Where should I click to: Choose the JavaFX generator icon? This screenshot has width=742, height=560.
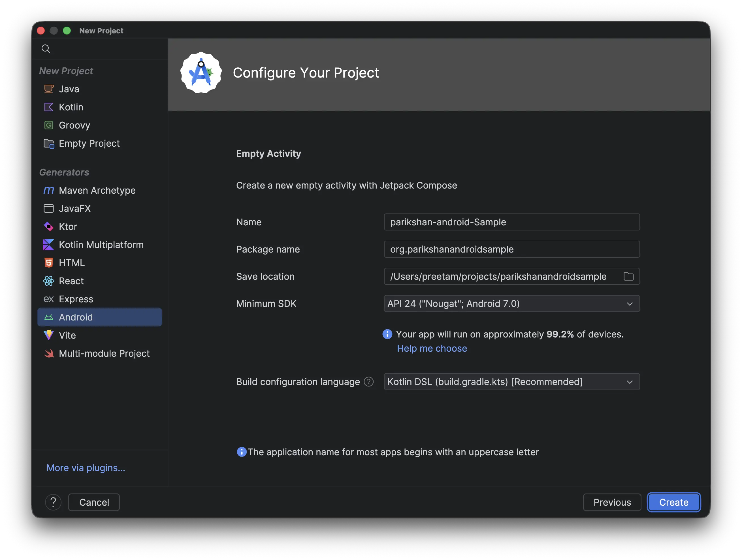click(49, 208)
